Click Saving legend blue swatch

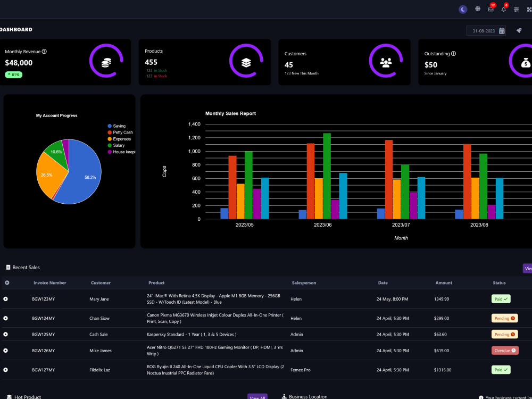(110, 126)
